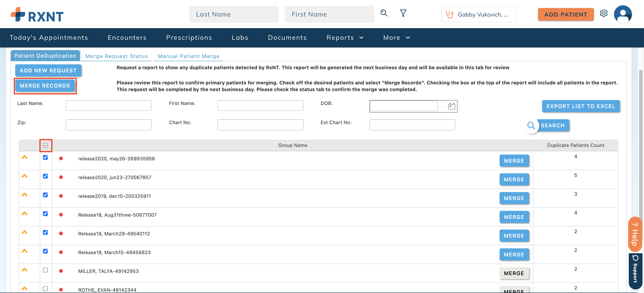Toggle the select-all checkbox in table header
Viewport: 644px width, 293px height.
(45, 145)
